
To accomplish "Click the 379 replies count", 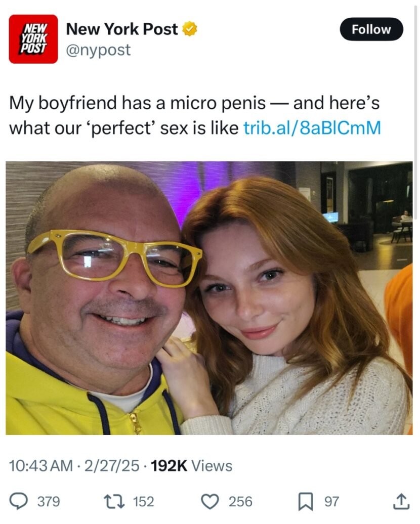I will pos(49,501).
